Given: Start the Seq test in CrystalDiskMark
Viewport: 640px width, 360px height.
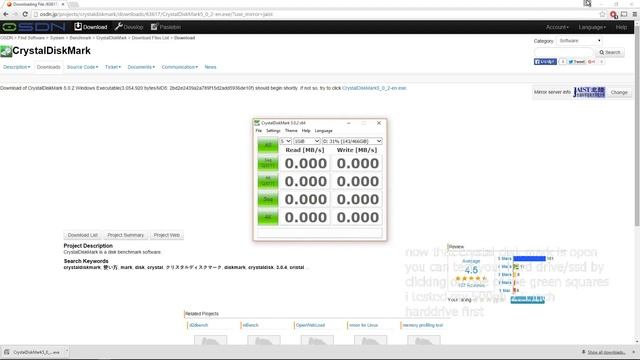Looking at the screenshot, I should 268,199.
